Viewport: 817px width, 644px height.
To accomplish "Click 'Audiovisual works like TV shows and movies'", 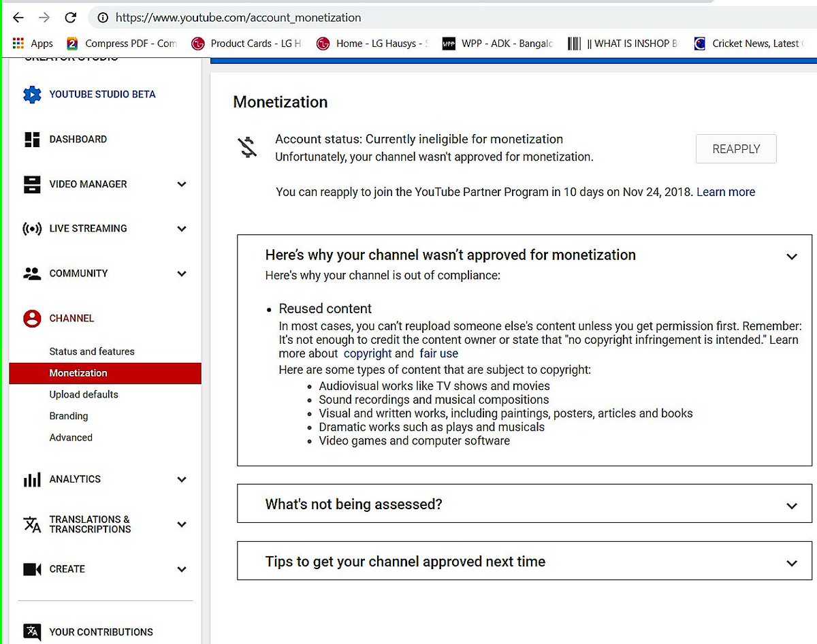I will (434, 386).
